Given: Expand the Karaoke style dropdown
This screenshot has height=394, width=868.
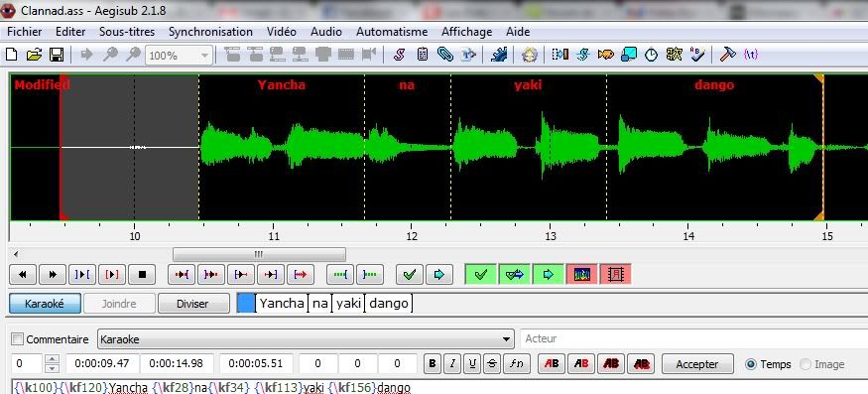Looking at the screenshot, I should [507, 339].
